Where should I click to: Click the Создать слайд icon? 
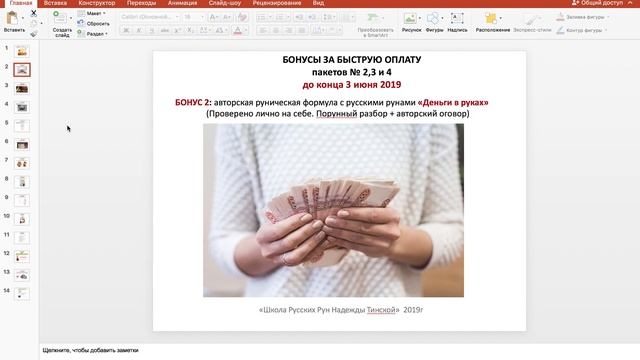point(60,18)
